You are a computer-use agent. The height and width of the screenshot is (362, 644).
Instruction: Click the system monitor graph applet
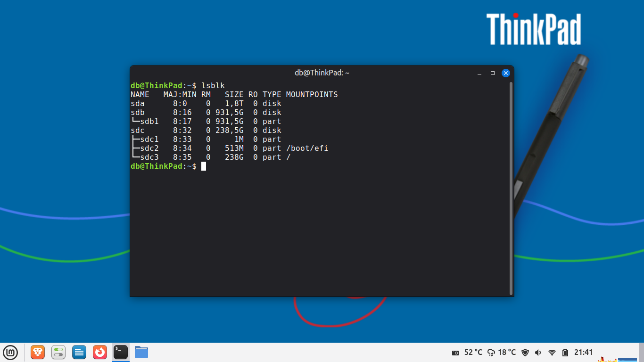pos(617,359)
